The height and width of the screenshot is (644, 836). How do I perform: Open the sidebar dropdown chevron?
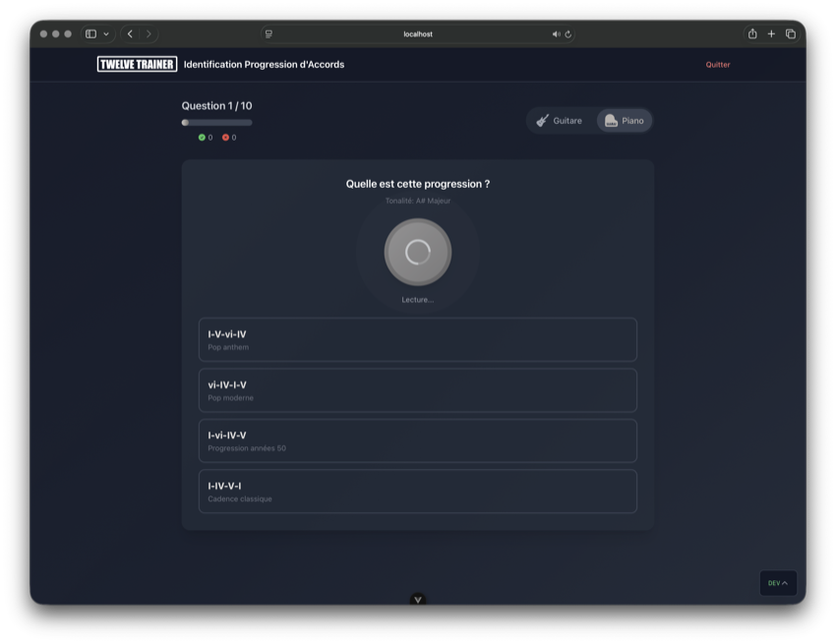pos(106,34)
